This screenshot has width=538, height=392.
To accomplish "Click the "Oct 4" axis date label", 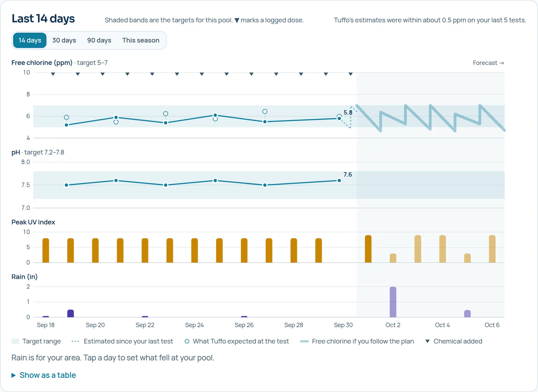I will tap(443, 325).
